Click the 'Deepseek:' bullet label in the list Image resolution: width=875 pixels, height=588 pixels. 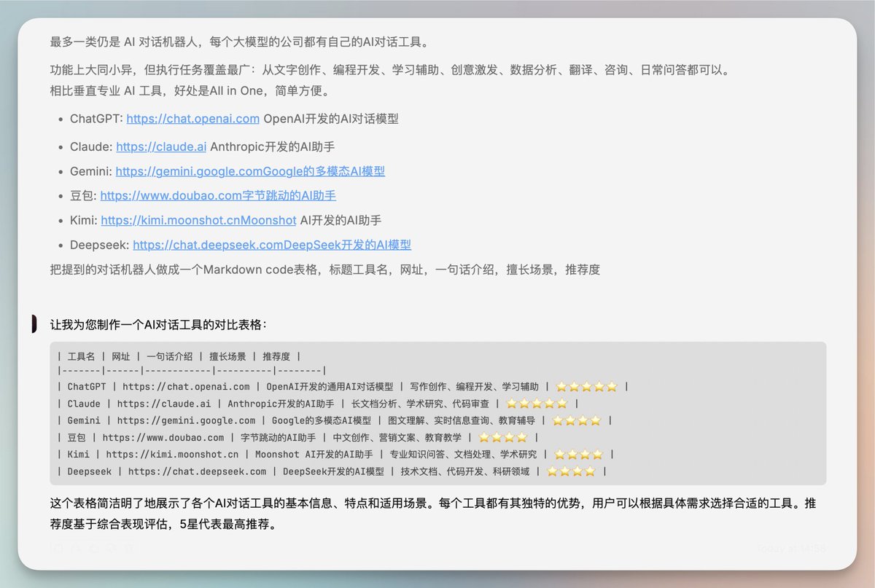tap(100, 245)
